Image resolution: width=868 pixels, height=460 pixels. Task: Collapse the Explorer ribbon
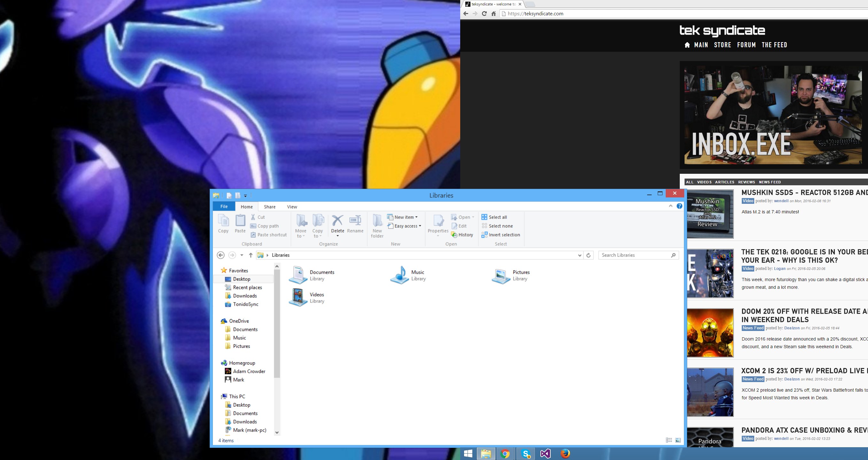tap(670, 206)
